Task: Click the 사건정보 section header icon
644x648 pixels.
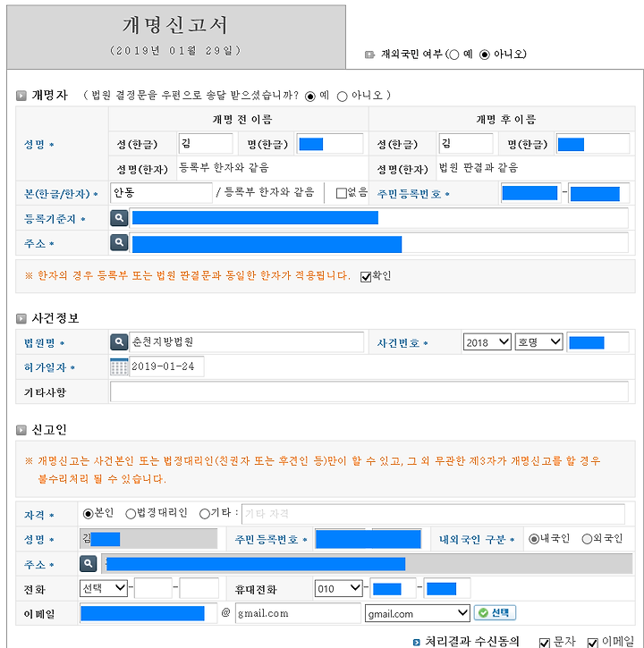Action: (x=21, y=318)
